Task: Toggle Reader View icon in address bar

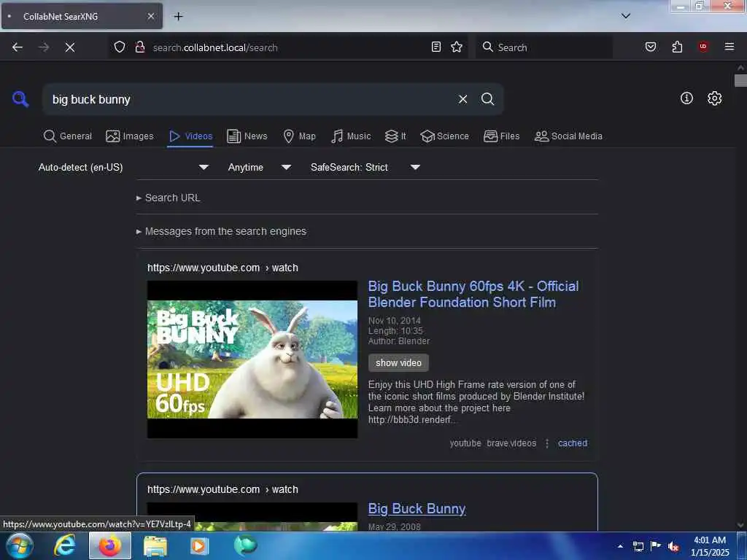Action: click(436, 47)
